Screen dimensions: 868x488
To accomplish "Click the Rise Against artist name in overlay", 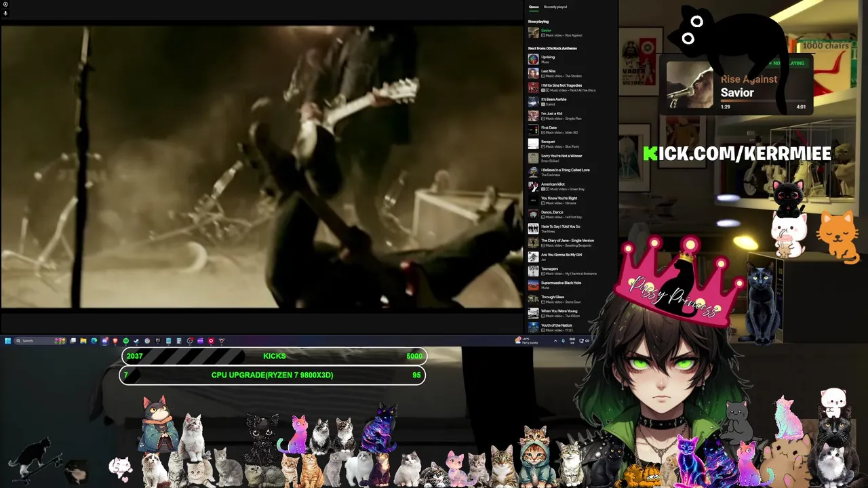I will [x=749, y=79].
